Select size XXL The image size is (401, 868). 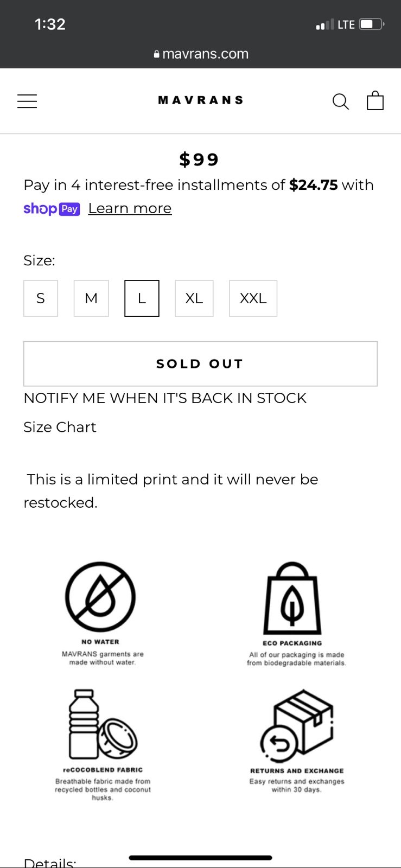point(253,298)
